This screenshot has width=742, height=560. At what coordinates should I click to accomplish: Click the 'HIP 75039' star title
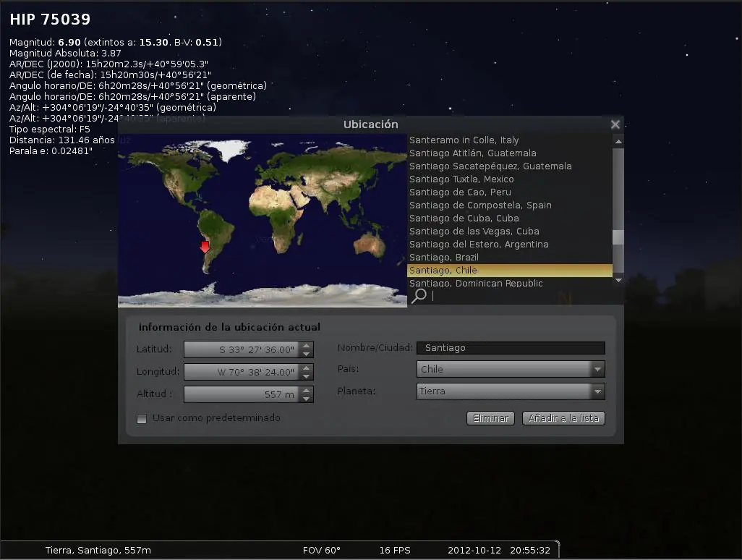pos(50,19)
